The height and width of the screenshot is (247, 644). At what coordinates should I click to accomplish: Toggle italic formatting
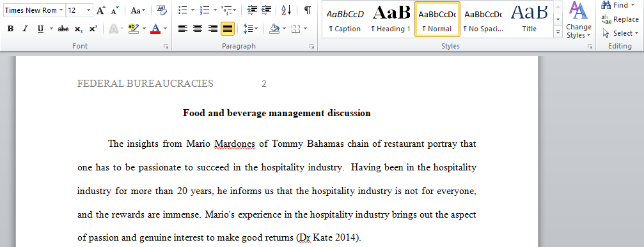25,29
